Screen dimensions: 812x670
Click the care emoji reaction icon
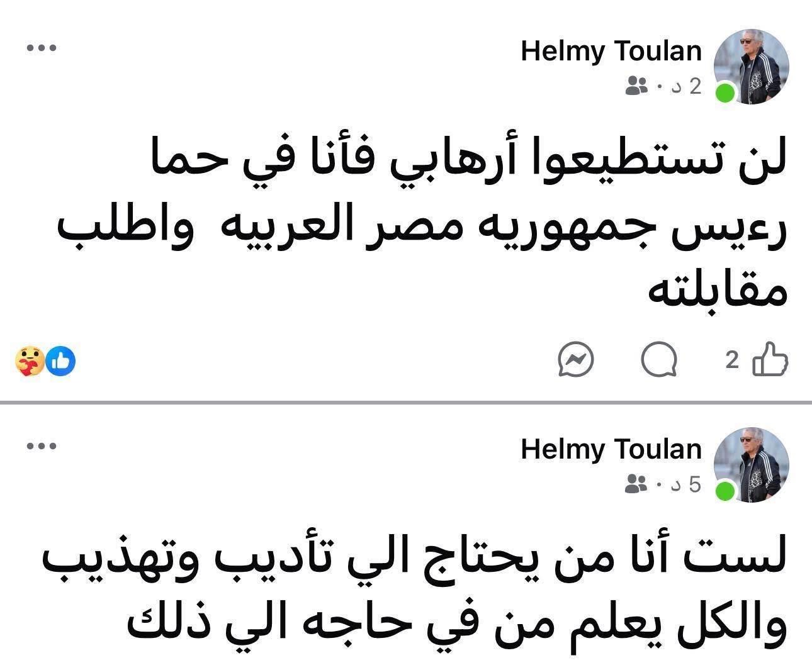[x=30, y=361]
